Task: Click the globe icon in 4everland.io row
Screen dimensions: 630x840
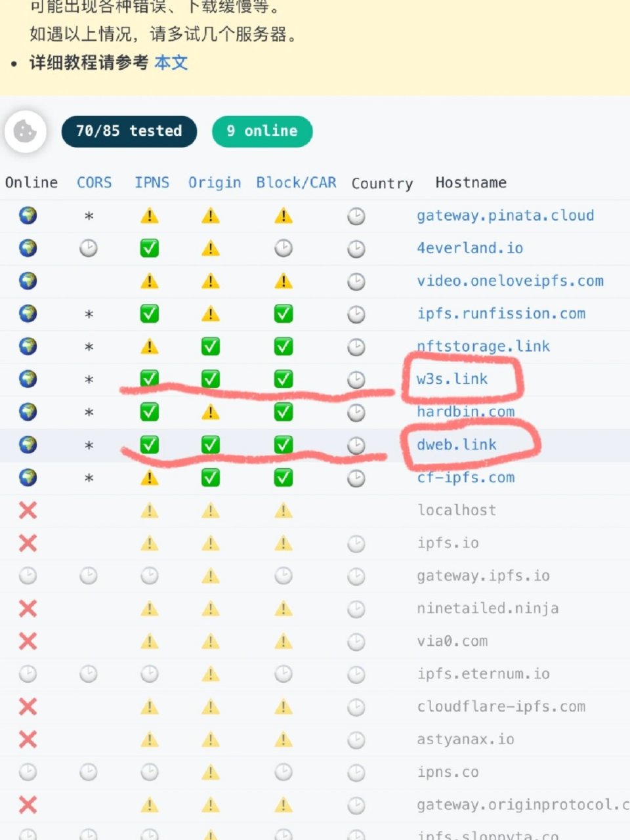Action: coord(28,248)
